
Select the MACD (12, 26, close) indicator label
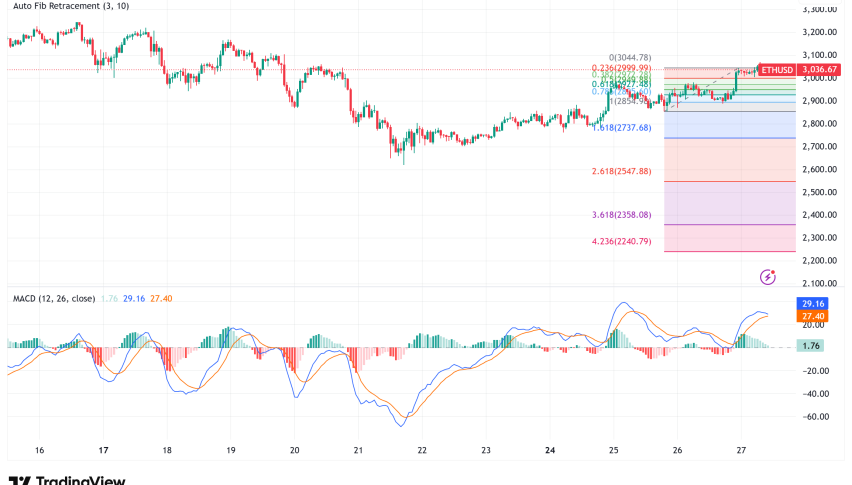coord(55,298)
